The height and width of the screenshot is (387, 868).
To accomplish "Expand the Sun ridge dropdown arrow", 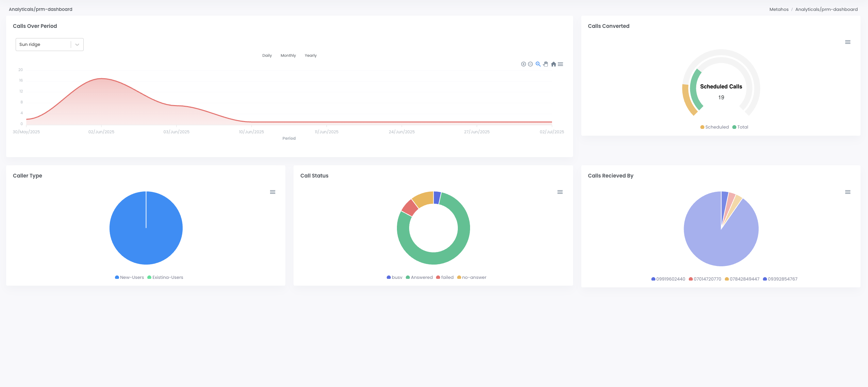I will pyautogui.click(x=77, y=45).
